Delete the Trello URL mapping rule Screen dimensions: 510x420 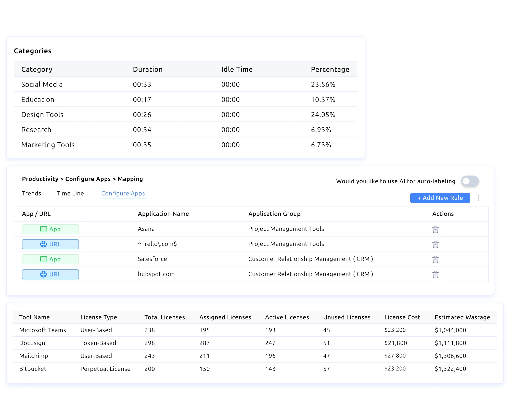coord(435,244)
